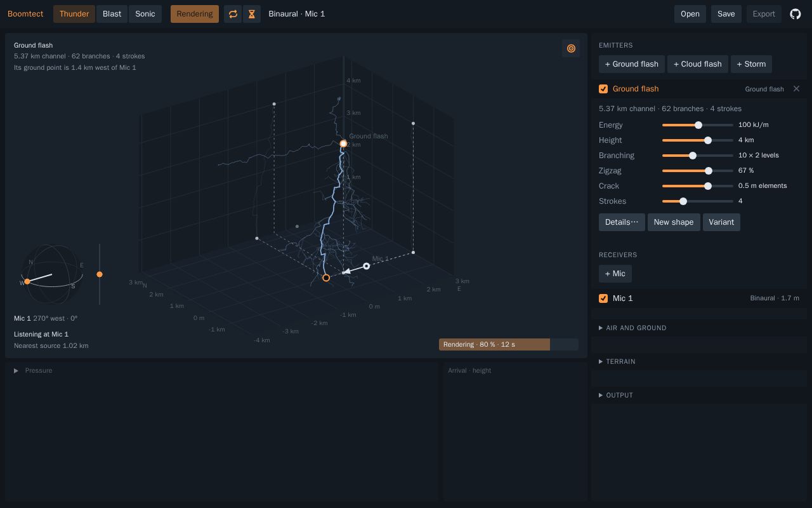Image resolution: width=812 pixels, height=508 pixels.
Task: Click the Boomtect app title
Action: tap(25, 14)
